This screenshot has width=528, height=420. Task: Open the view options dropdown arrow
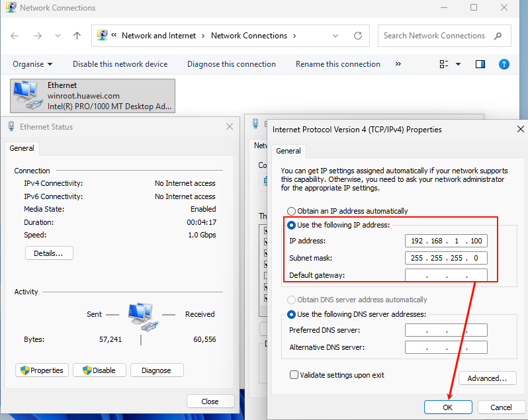458,64
